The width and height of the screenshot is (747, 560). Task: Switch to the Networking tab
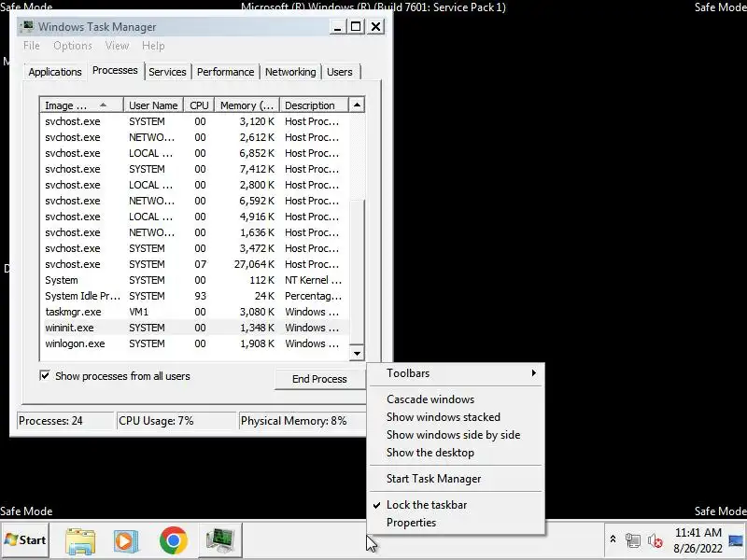(290, 72)
